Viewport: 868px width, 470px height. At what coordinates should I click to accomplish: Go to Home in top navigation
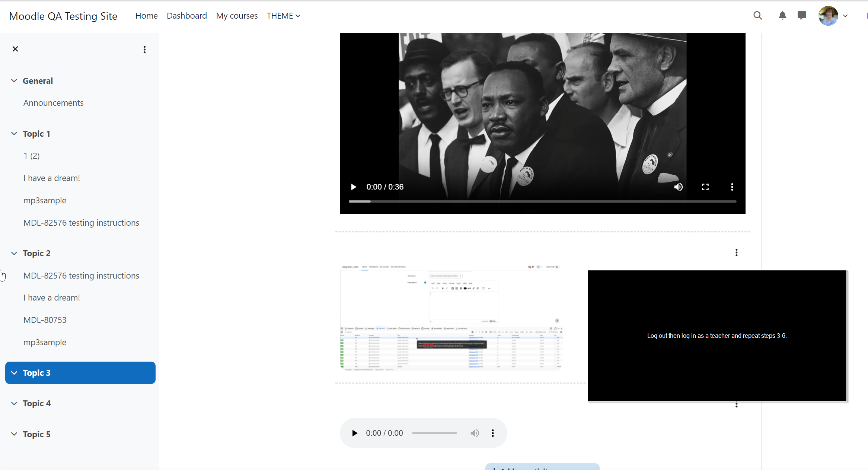point(146,16)
